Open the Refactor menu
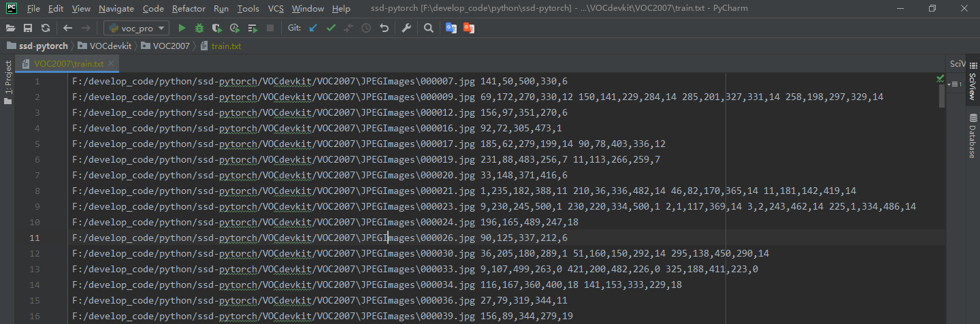Image resolution: width=980 pixels, height=324 pixels. pos(189,9)
